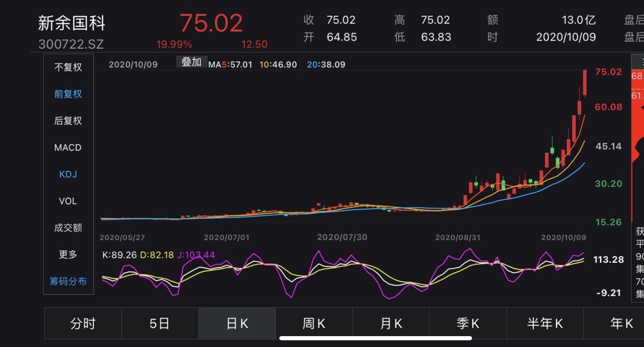Tap the home indicator bar at bottom

click(x=376, y=338)
